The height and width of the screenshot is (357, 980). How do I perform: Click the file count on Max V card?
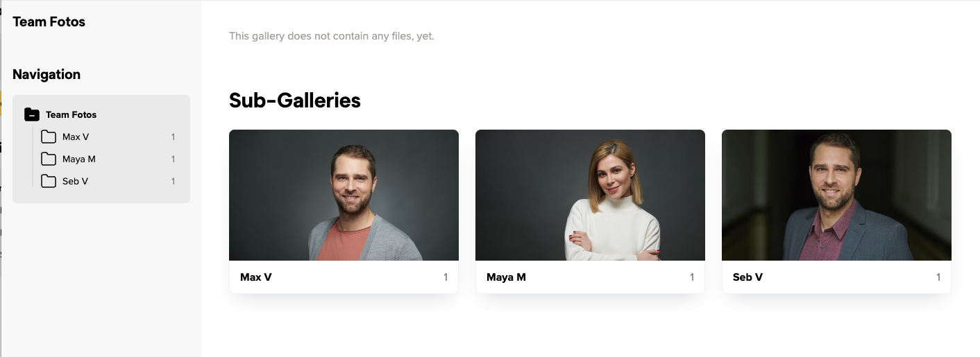coord(446,277)
